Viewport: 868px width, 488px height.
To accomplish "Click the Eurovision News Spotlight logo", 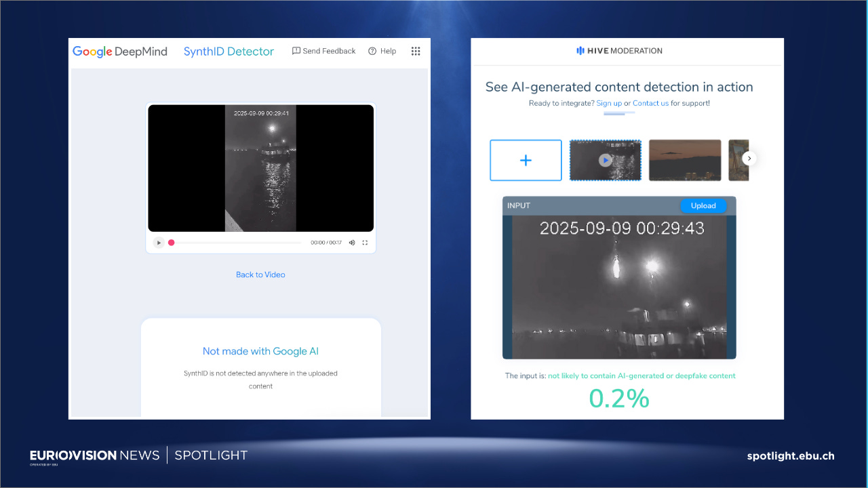I will click(138, 455).
